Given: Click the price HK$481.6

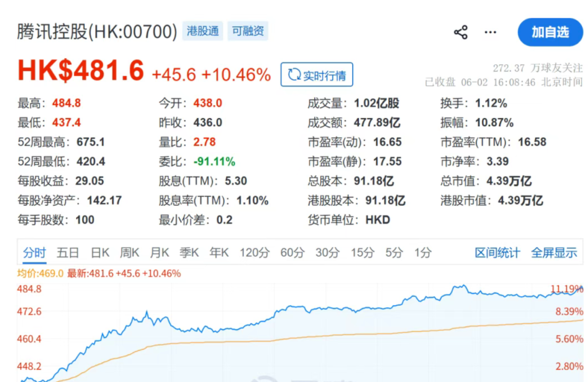Looking at the screenshot, I should [x=81, y=71].
